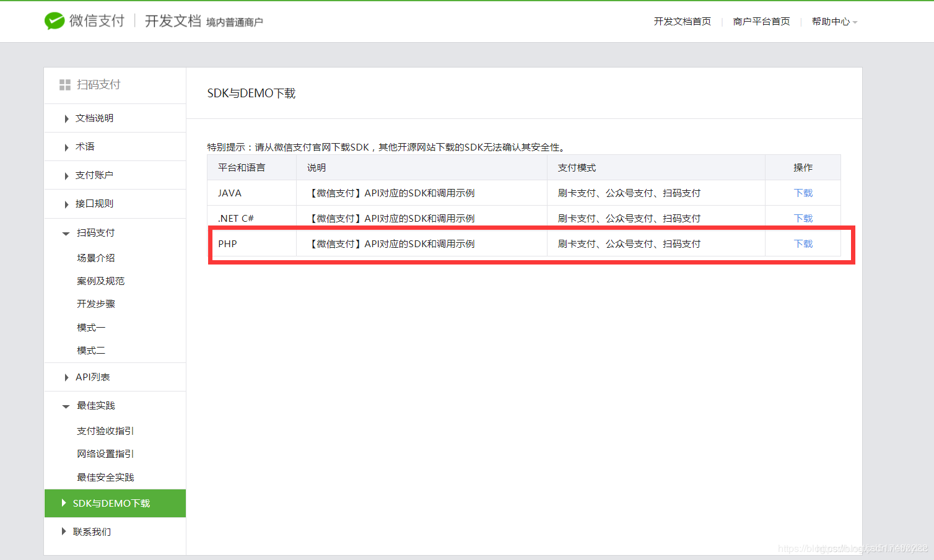Click 境内普通商户 label in header
The width and height of the screenshot is (934, 560).
click(x=235, y=22)
